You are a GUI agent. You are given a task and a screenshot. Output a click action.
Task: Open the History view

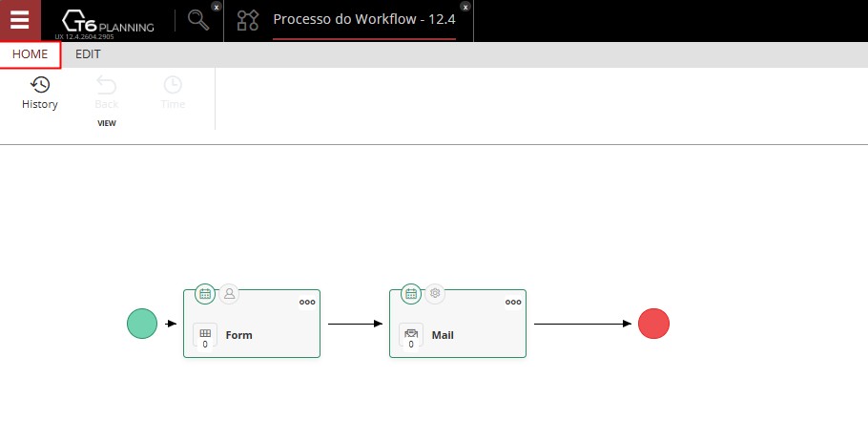point(40,94)
